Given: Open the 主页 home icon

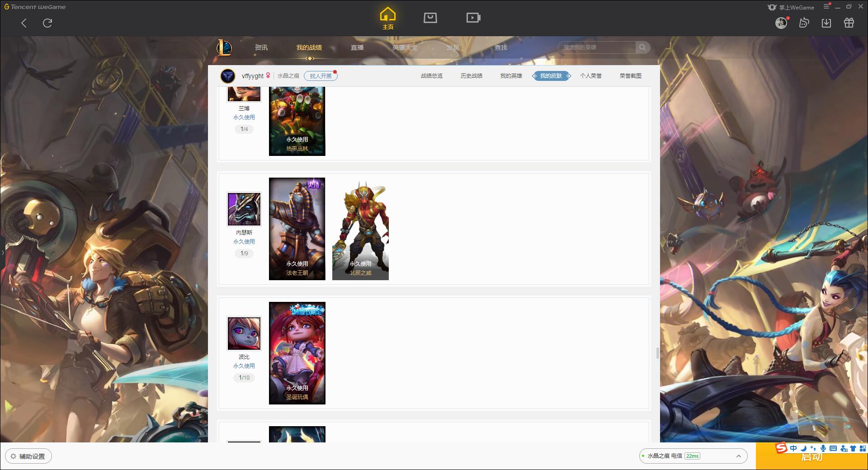Looking at the screenshot, I should tap(388, 18).
